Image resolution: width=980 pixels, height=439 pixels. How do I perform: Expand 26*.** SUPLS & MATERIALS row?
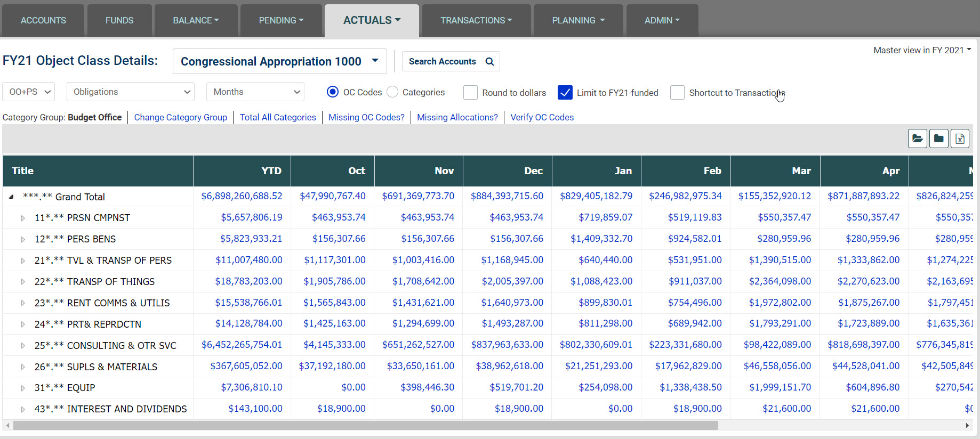[x=22, y=367]
